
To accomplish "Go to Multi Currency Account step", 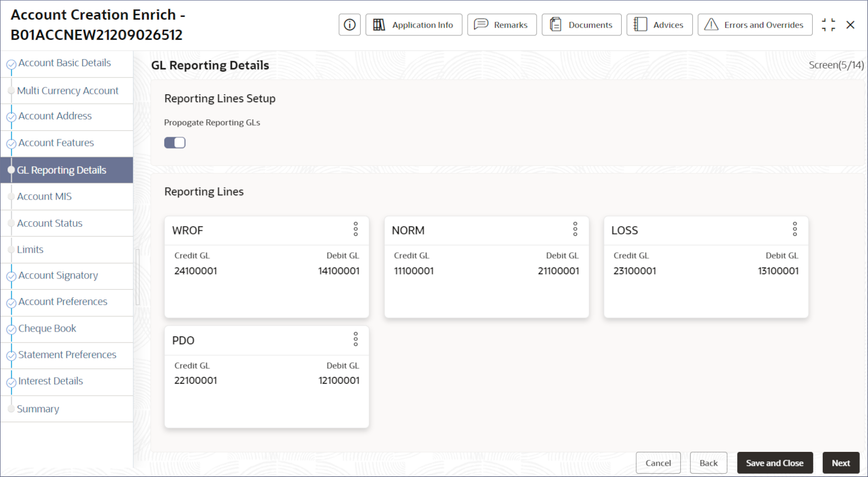I will (66, 91).
